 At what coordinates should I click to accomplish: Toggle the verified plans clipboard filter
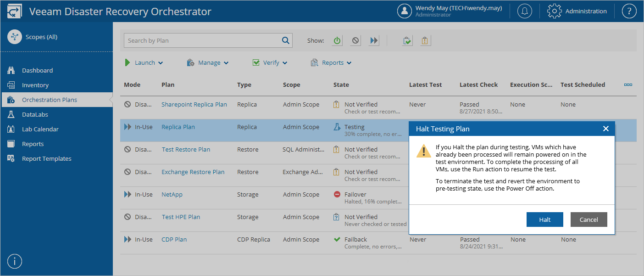(407, 40)
